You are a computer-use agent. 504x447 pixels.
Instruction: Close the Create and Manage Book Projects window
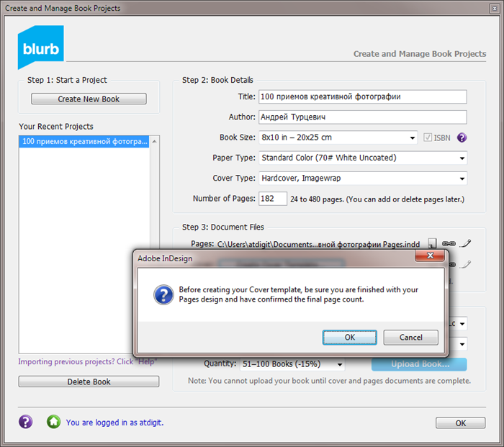(495, 9)
